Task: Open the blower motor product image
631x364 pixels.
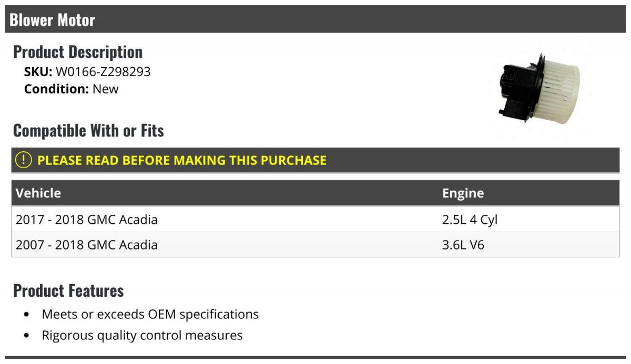Action: point(539,91)
